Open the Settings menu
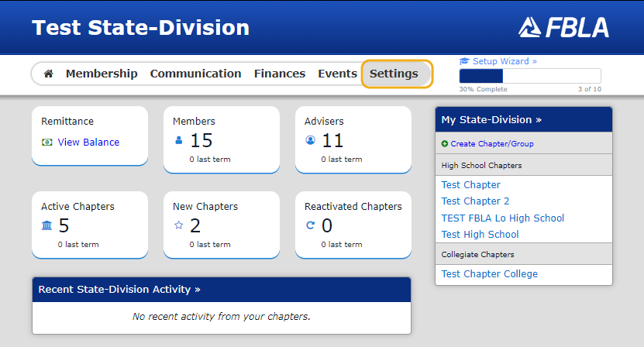This screenshot has height=347, width=644. 394,74
